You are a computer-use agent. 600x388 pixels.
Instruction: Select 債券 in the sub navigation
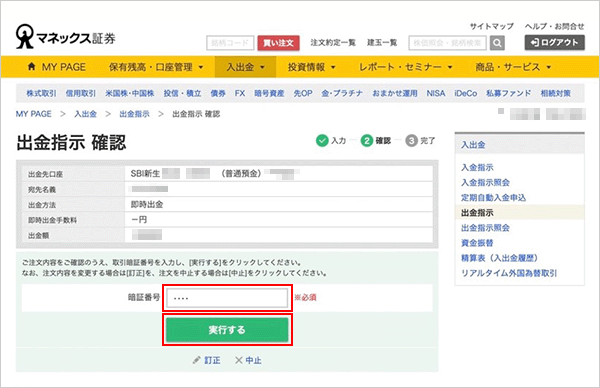coord(218,93)
